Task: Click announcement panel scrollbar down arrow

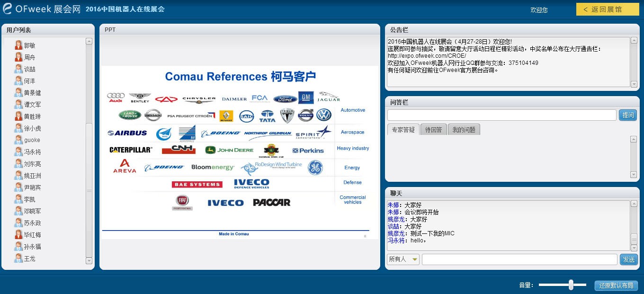Action: 634,84
